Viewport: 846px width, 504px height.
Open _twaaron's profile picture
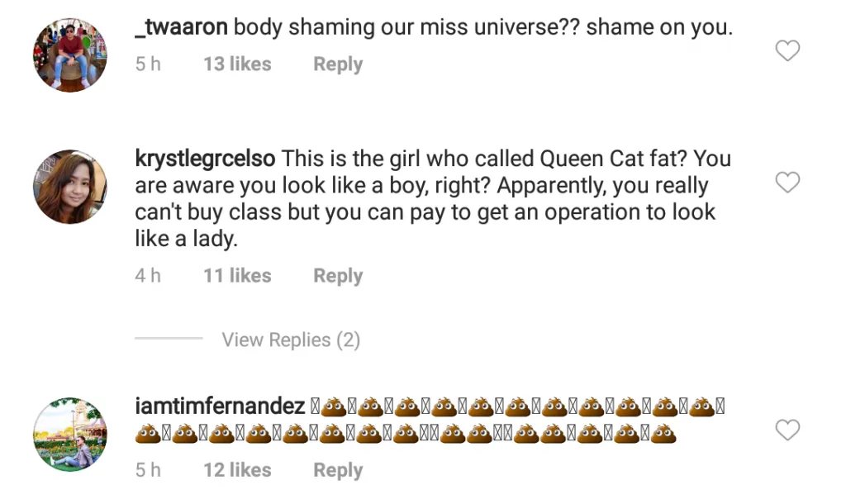[x=70, y=55]
